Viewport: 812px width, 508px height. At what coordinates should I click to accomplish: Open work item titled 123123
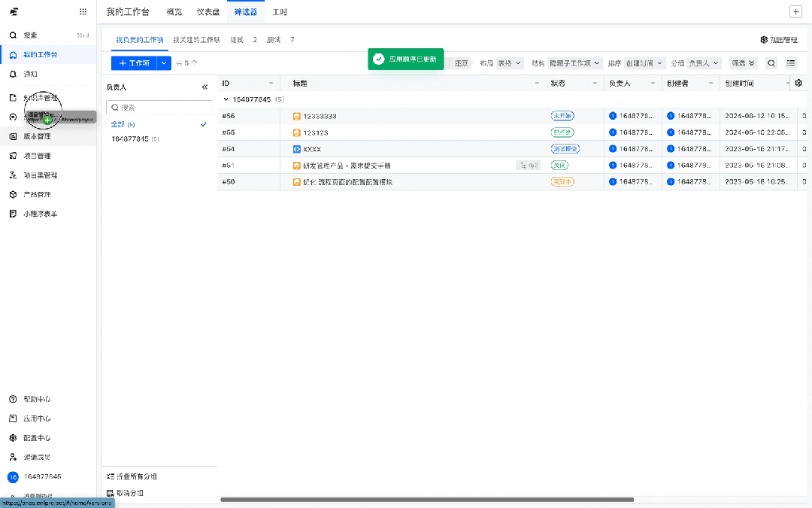[315, 132]
